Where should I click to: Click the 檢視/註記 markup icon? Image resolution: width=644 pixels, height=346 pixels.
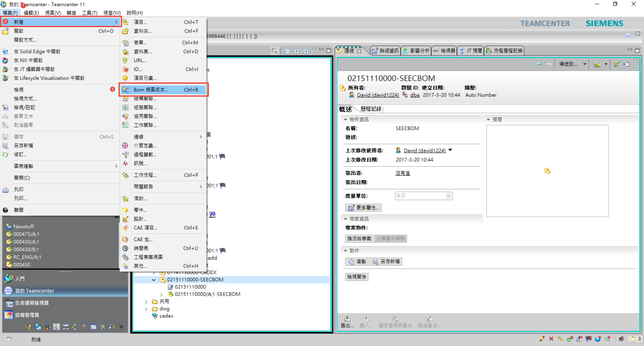(6, 107)
